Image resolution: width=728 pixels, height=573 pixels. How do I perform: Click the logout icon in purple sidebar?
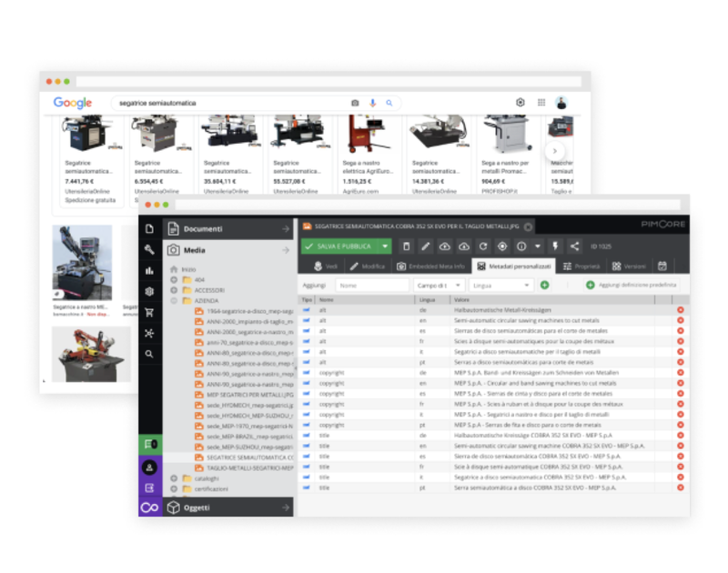(149, 488)
